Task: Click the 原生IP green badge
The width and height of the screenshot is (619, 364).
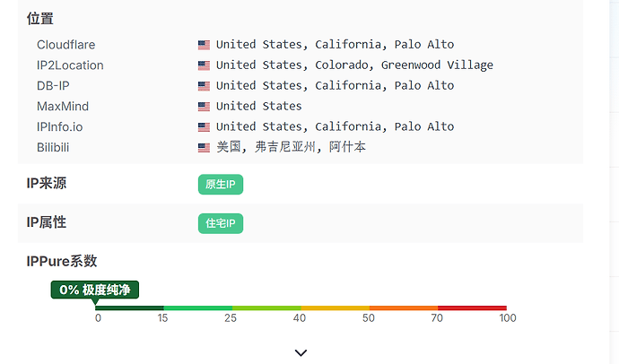Action: pyautogui.click(x=221, y=184)
